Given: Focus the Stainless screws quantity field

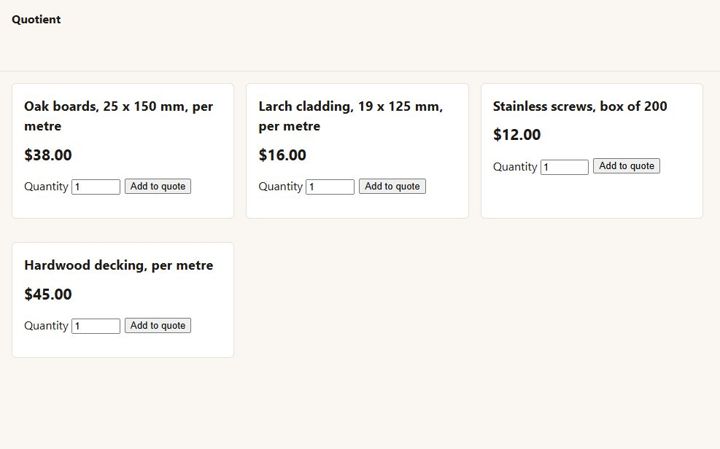Looking at the screenshot, I should point(564,167).
